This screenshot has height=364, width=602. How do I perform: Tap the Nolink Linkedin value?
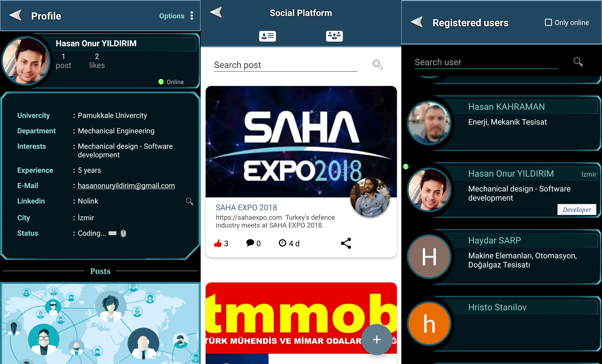coord(88,201)
